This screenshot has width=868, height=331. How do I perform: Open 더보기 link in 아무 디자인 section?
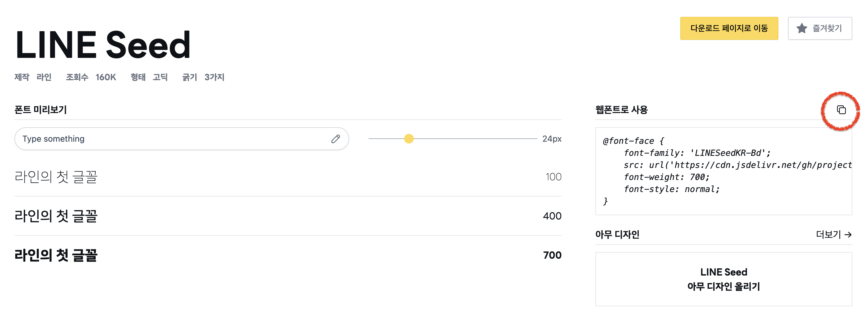[834, 235]
